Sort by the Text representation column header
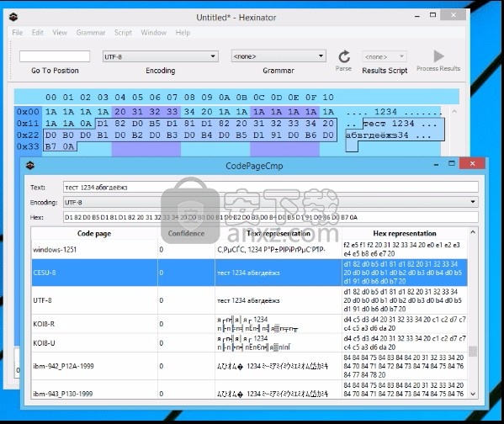Image resolution: width=504 pixels, height=424 pixels. click(x=279, y=233)
